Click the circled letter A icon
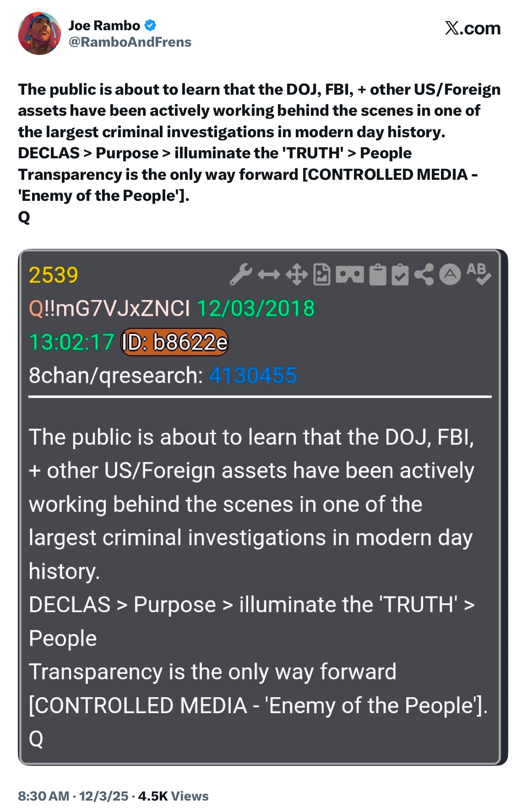Viewport: 527px width, 812px height. click(450, 274)
